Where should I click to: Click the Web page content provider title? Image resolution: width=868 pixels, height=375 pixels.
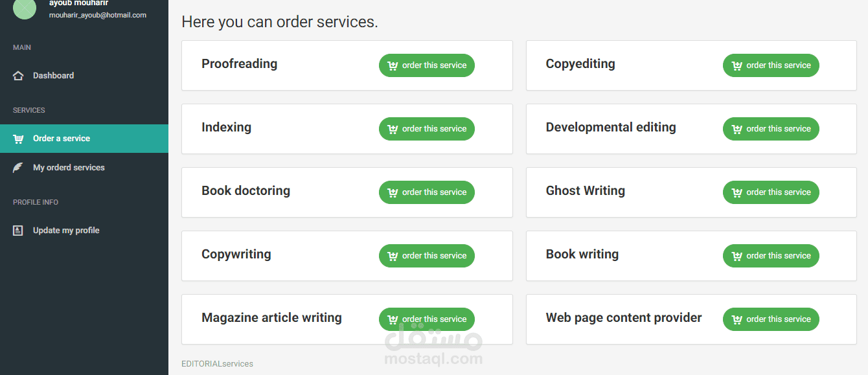624,318
